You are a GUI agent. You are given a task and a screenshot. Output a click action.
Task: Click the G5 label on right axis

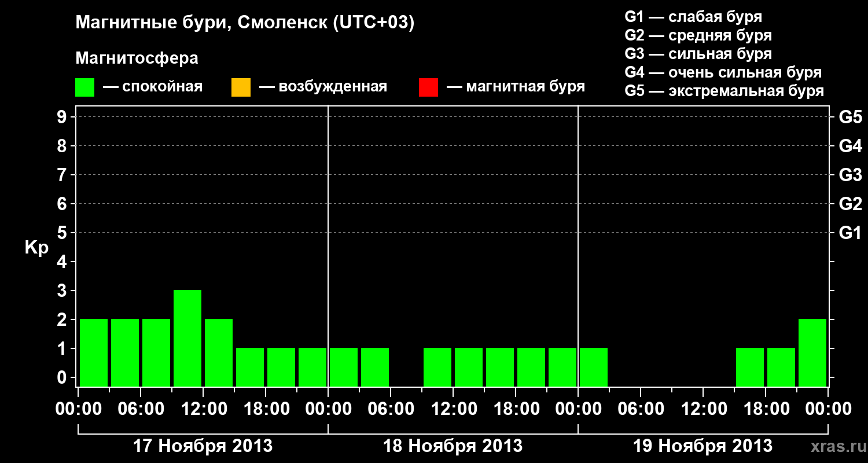point(850,117)
